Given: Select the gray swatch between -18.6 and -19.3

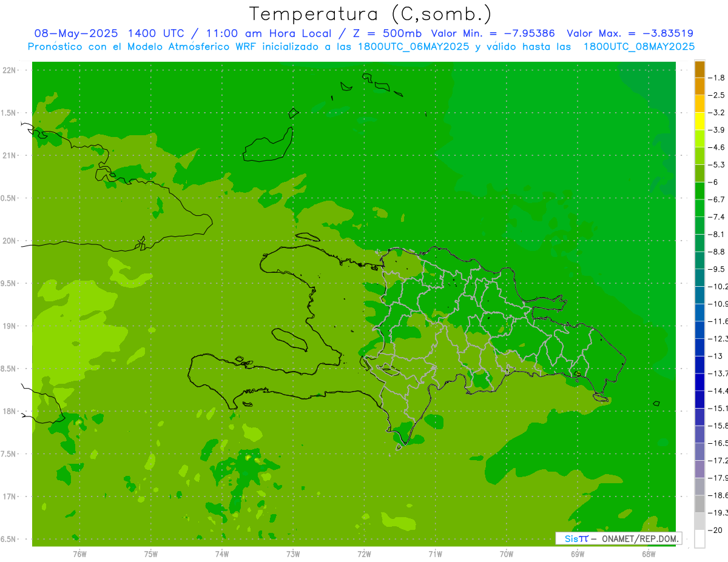Looking at the screenshot, I should click(x=699, y=504).
